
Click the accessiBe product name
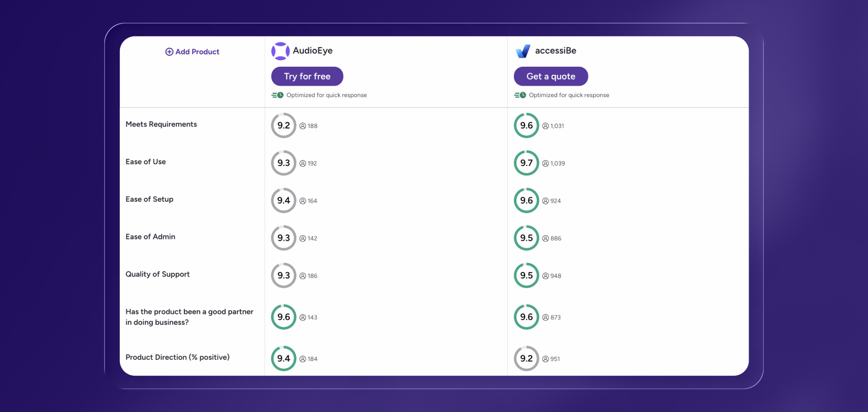(557, 50)
